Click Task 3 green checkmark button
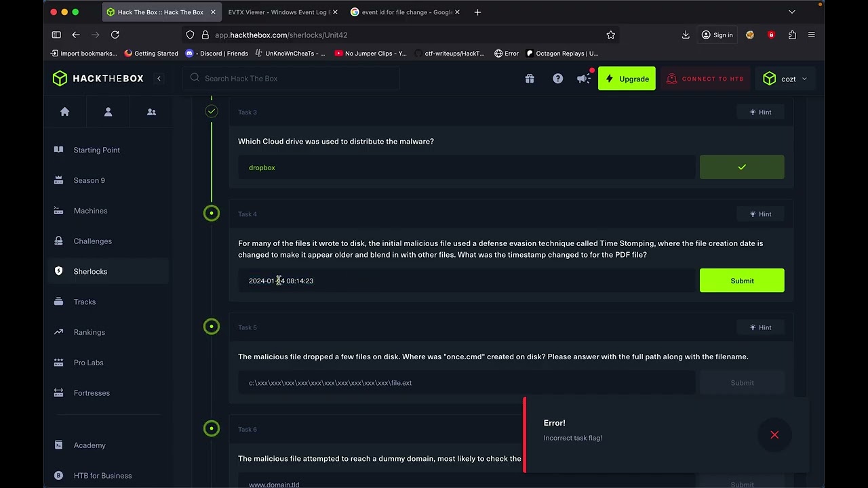Screen dimensions: 868x488 742,167
